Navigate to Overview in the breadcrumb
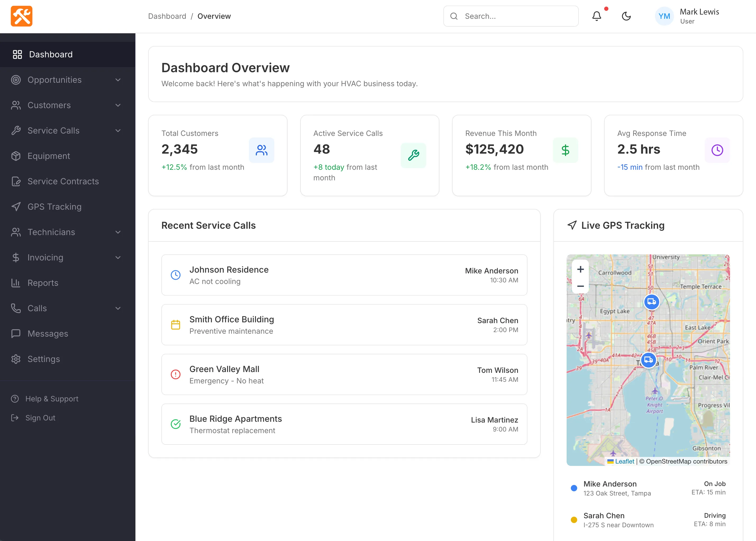756x541 pixels. (214, 16)
